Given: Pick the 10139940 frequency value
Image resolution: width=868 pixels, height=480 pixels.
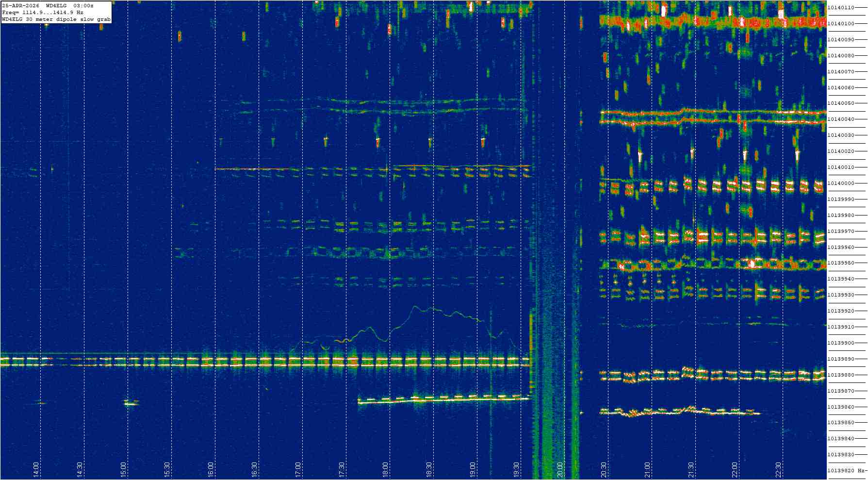Looking at the screenshot, I should pyautogui.click(x=841, y=279).
